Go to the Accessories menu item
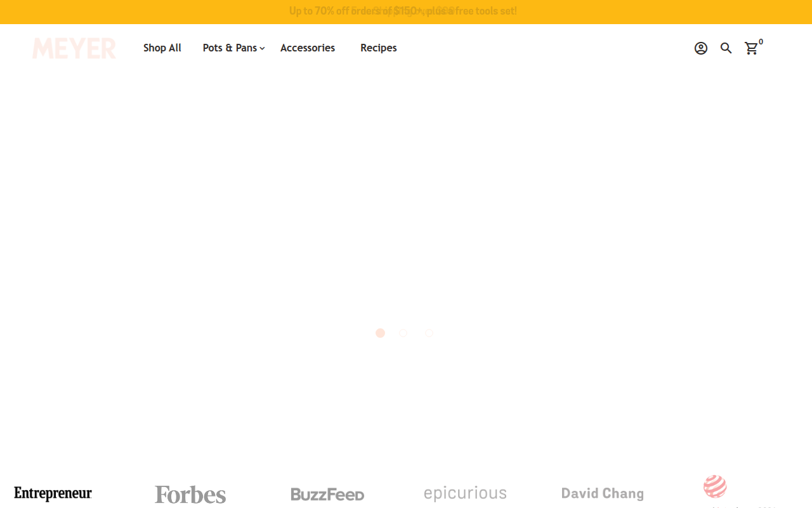The width and height of the screenshot is (812, 508). coord(308,48)
